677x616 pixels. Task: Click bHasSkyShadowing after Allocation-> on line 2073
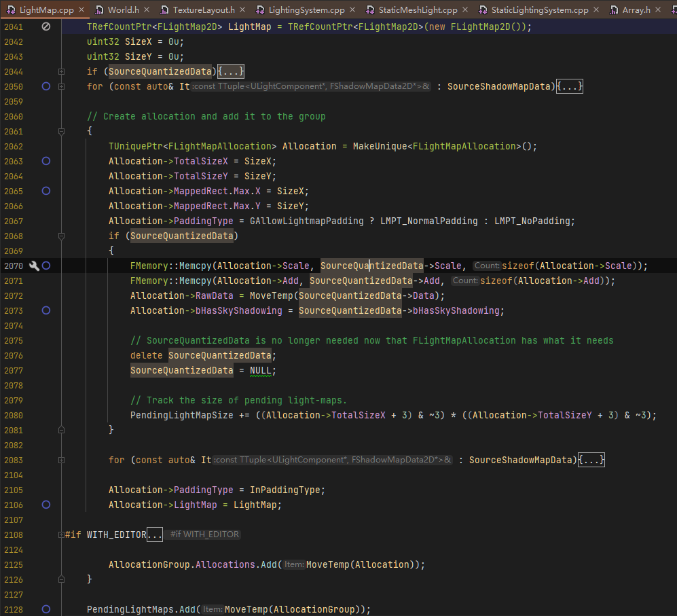click(239, 310)
